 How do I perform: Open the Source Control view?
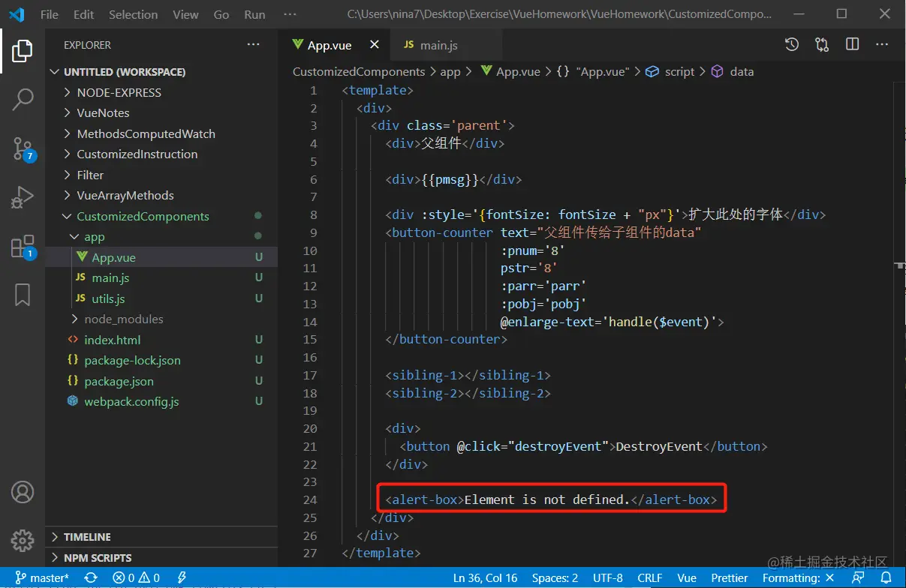(23, 148)
